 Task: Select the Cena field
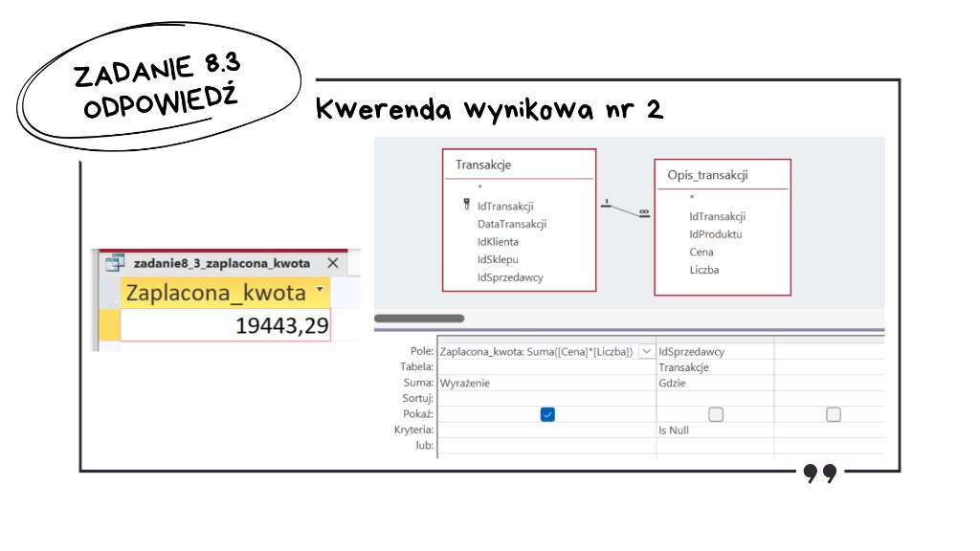point(702,252)
